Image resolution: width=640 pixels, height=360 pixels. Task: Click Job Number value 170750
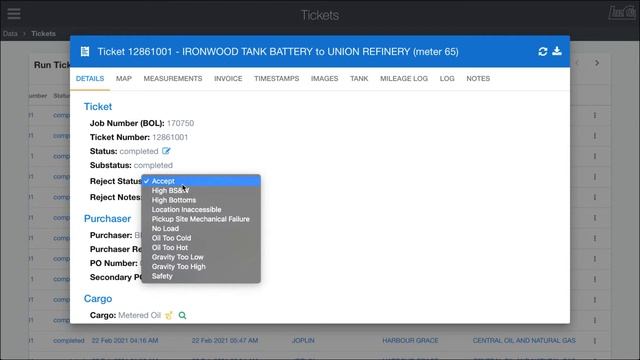pyautogui.click(x=180, y=123)
